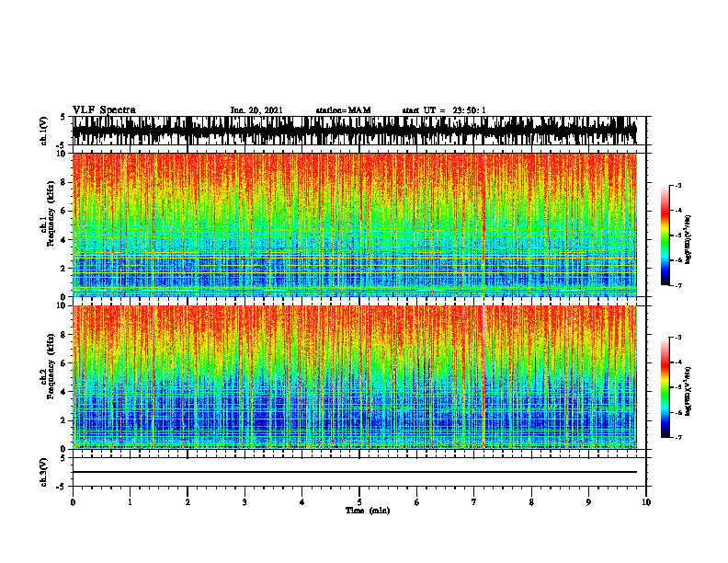Image resolution: width=728 pixels, height=563 pixels.
Task: Click the ch.2 spectrogram color scale bar
Action: [665, 387]
